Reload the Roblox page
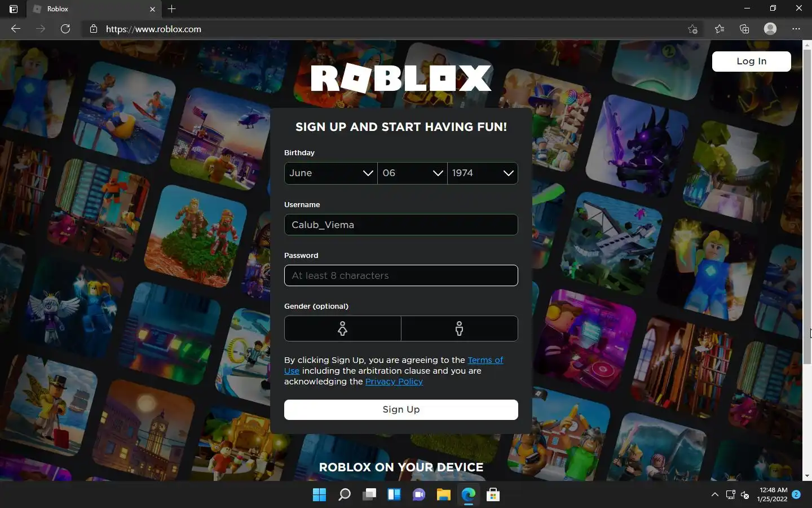Viewport: 812px width, 508px height. [x=65, y=29]
